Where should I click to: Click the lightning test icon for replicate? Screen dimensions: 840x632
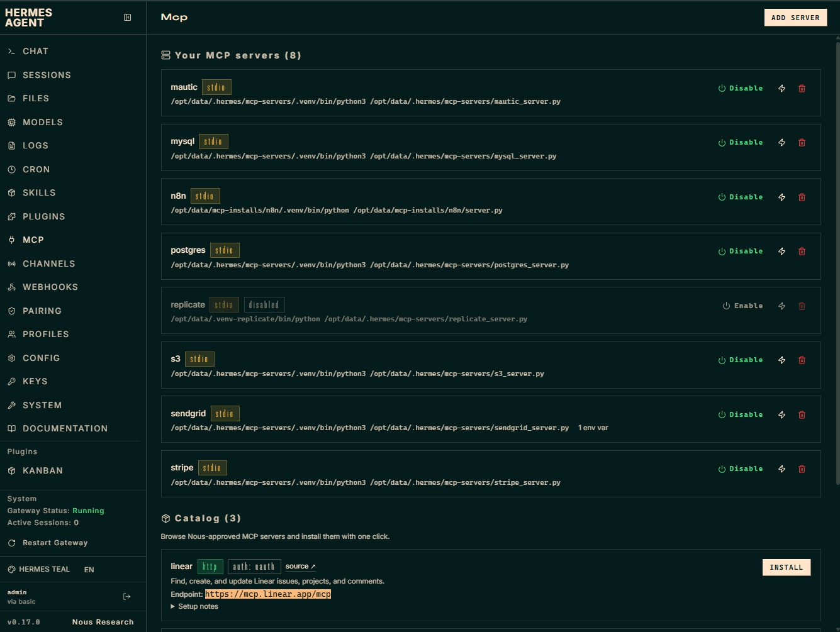[x=782, y=306]
